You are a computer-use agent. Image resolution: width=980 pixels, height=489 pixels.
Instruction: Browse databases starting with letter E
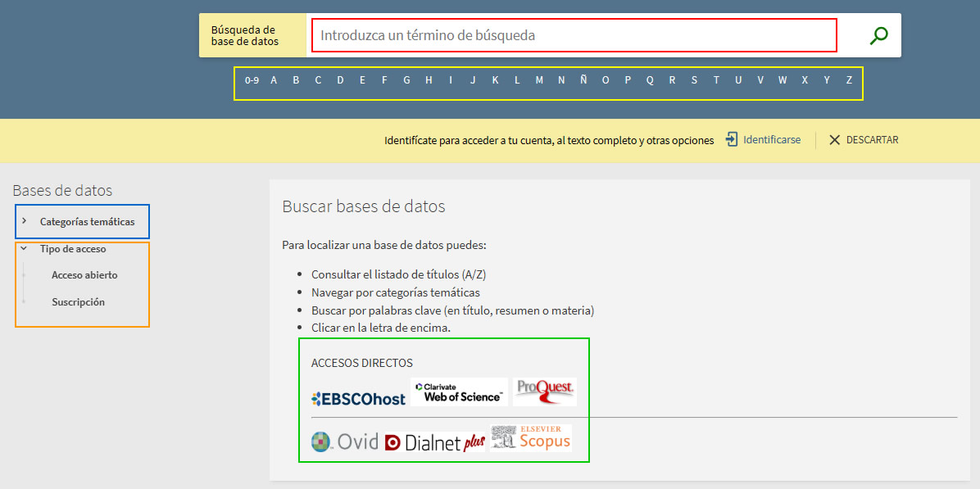tap(362, 80)
